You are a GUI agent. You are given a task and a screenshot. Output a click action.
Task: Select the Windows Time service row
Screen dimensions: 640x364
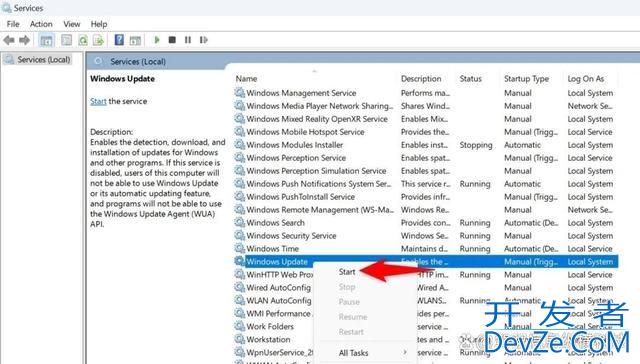(426, 249)
